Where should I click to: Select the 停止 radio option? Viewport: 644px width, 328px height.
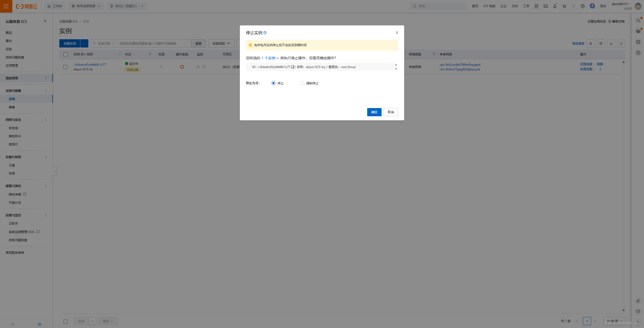(x=273, y=83)
